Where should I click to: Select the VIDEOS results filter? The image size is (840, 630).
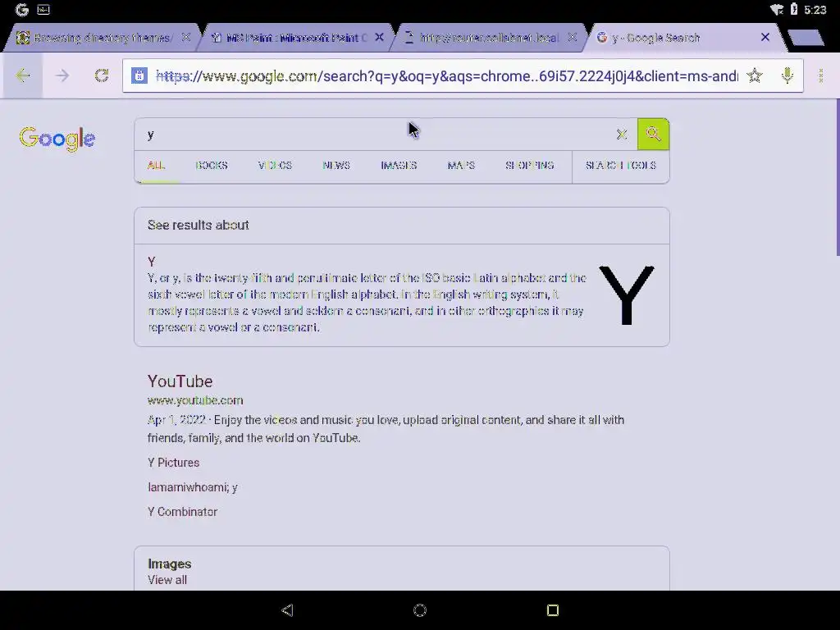pos(275,165)
